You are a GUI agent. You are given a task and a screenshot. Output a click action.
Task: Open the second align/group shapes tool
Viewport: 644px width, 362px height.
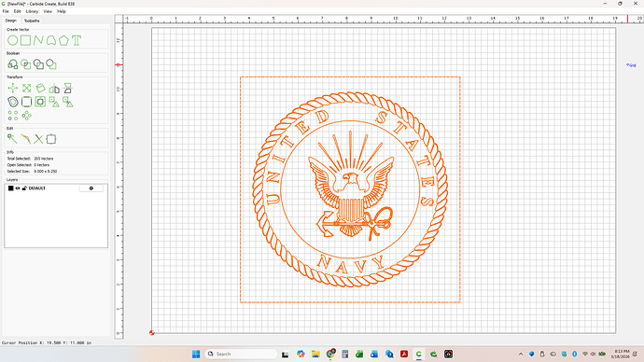click(68, 102)
